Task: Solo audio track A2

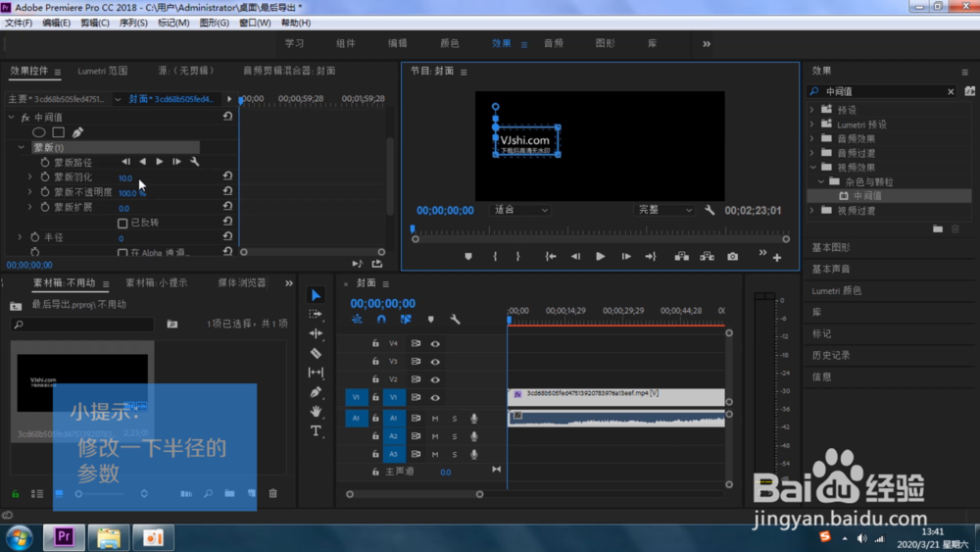Action: [x=455, y=436]
